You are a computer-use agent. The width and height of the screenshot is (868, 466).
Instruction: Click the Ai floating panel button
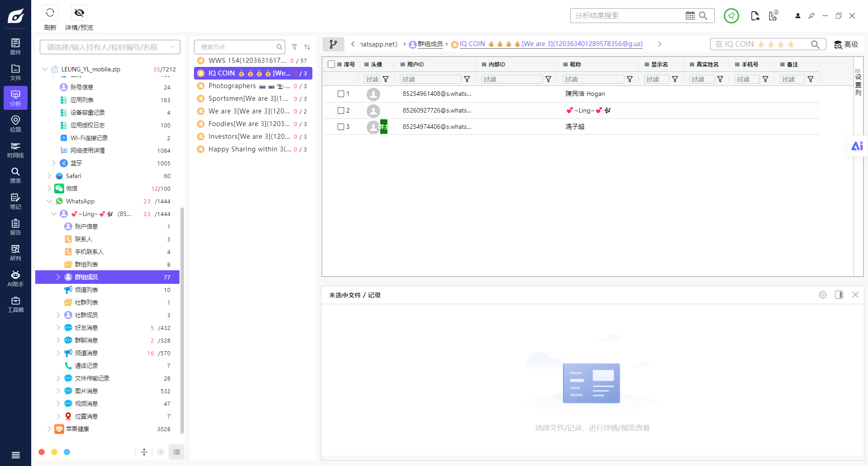point(857,146)
